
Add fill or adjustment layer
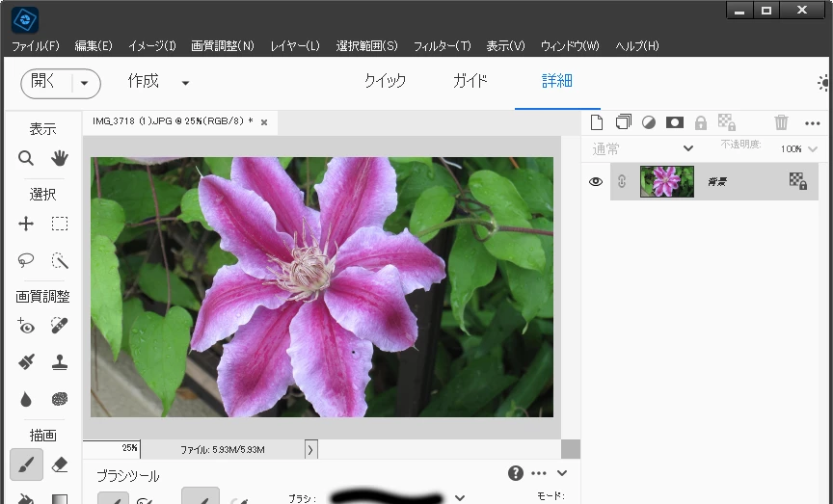(649, 122)
